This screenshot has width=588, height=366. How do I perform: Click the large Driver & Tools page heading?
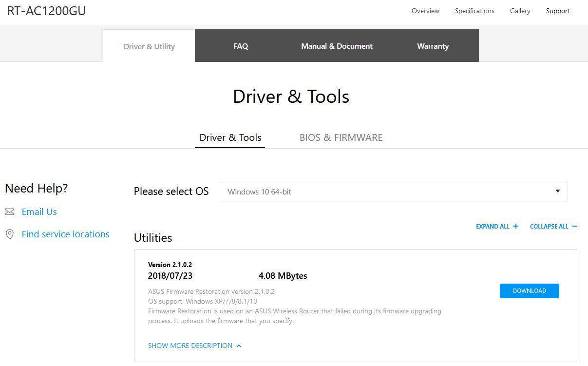[291, 96]
